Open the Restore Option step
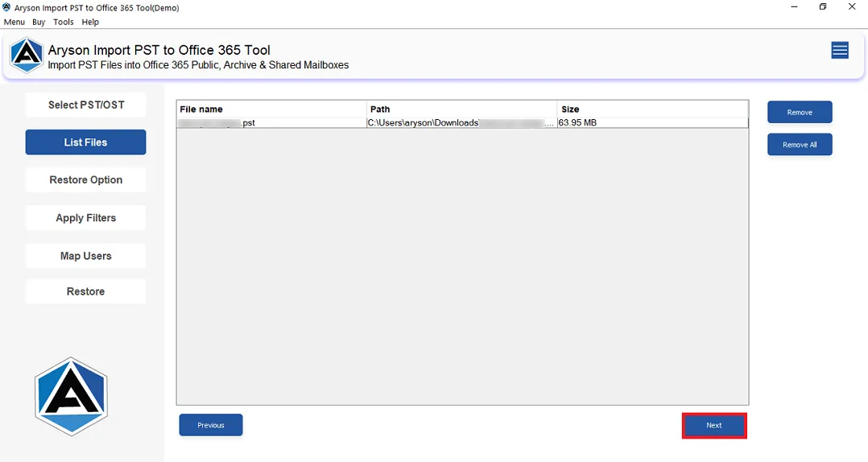 (x=86, y=179)
